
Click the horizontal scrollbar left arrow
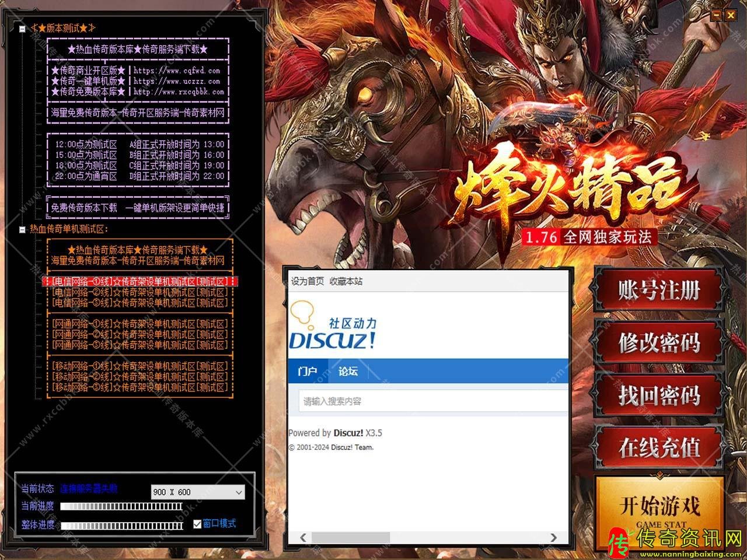point(303,537)
